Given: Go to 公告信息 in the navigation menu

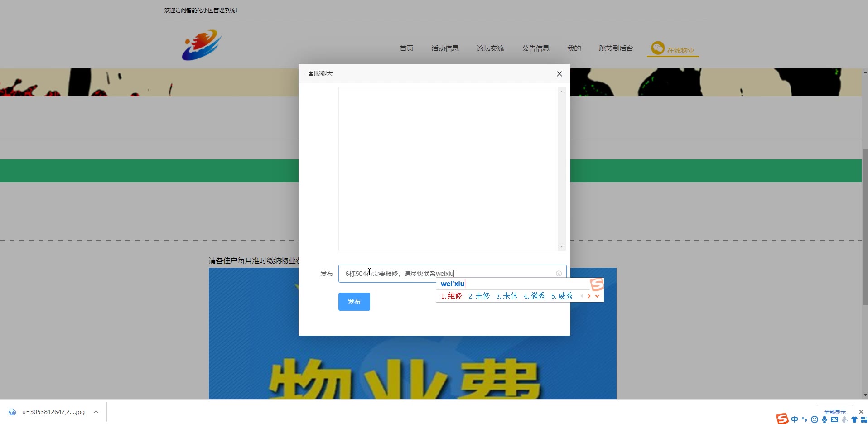Looking at the screenshot, I should point(535,48).
